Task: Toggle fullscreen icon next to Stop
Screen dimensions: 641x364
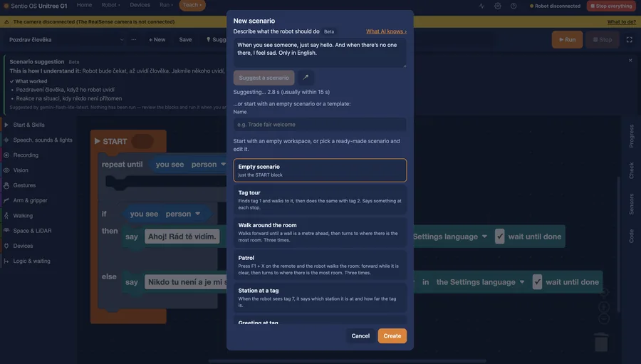Action: coord(629,40)
